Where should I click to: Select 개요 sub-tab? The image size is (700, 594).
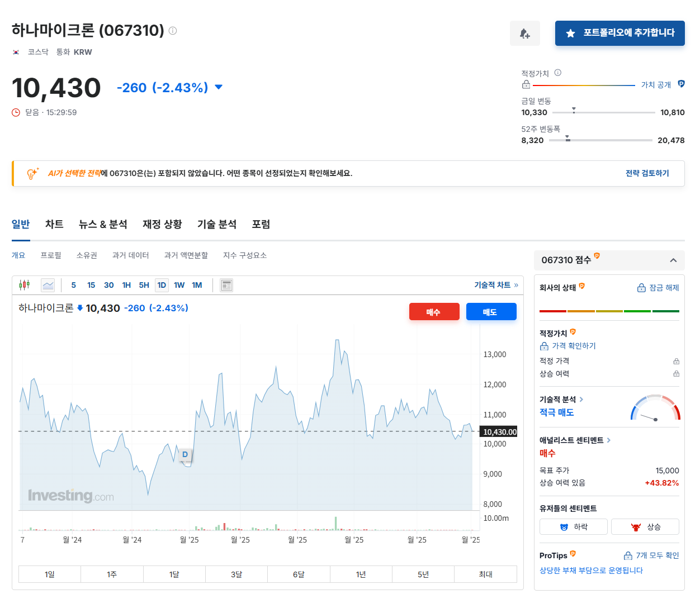[x=18, y=255]
